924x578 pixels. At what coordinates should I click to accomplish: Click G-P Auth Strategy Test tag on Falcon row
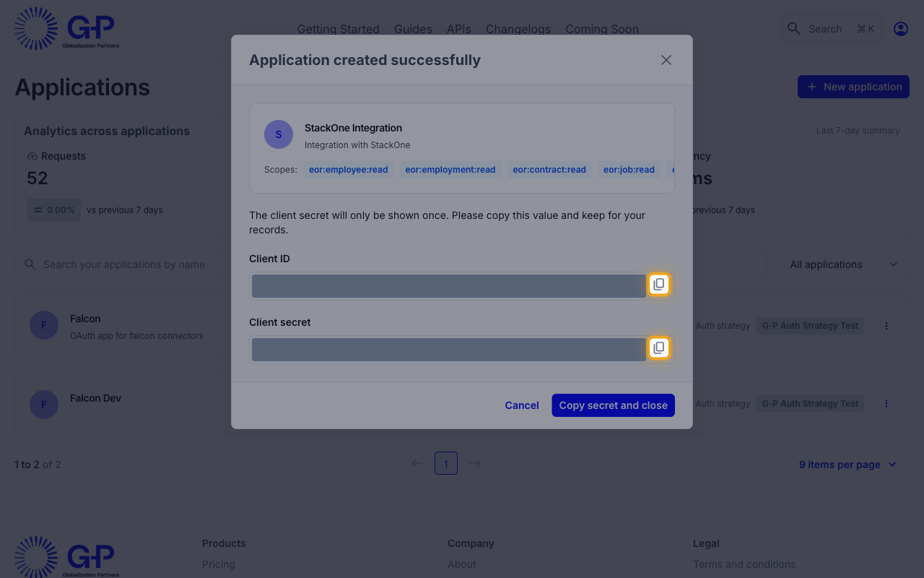point(810,326)
